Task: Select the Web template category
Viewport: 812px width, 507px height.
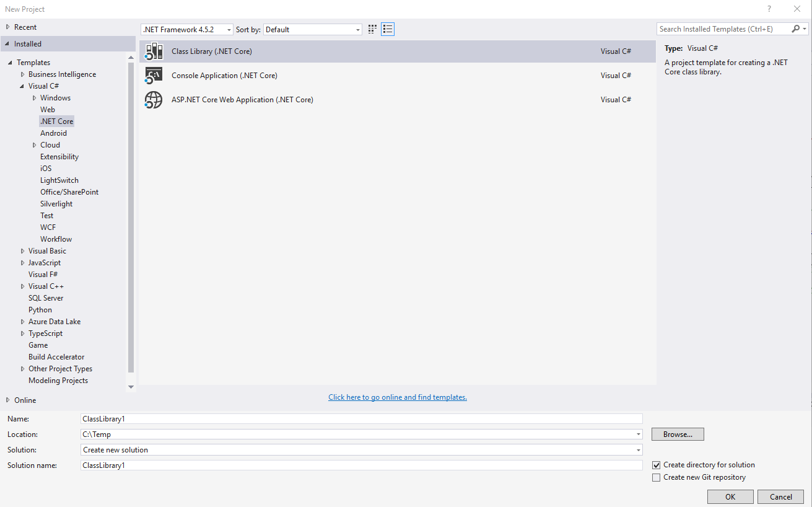Action: [x=48, y=110]
